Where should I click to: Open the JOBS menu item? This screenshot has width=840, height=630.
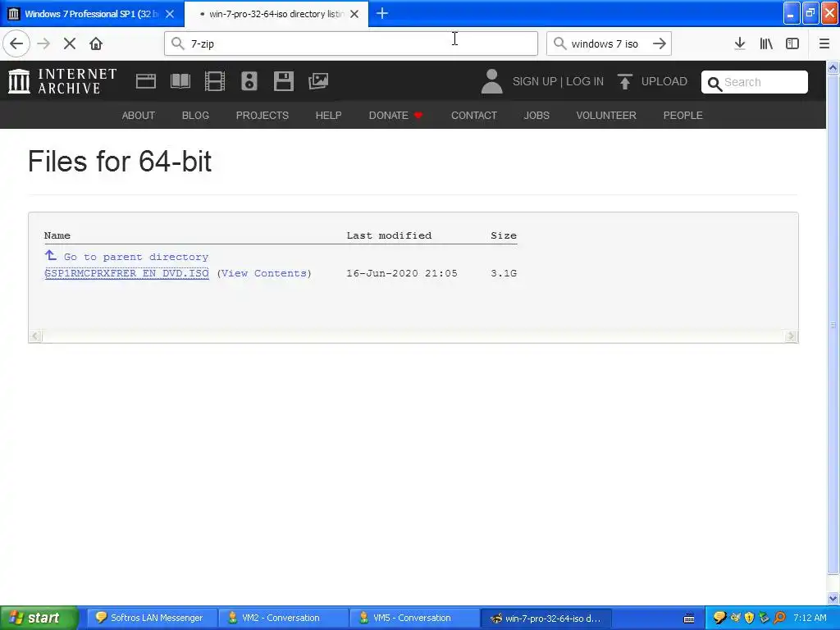pos(536,115)
